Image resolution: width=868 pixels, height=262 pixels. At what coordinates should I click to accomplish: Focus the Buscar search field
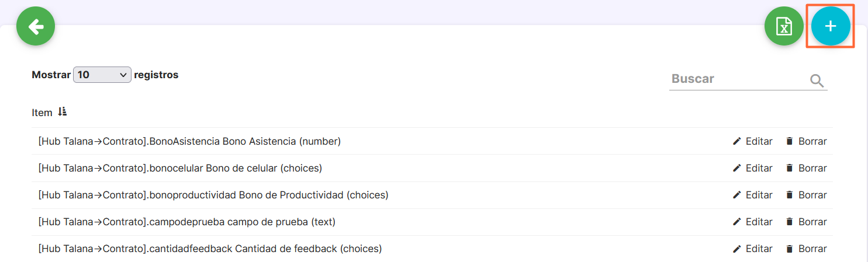[739, 79]
